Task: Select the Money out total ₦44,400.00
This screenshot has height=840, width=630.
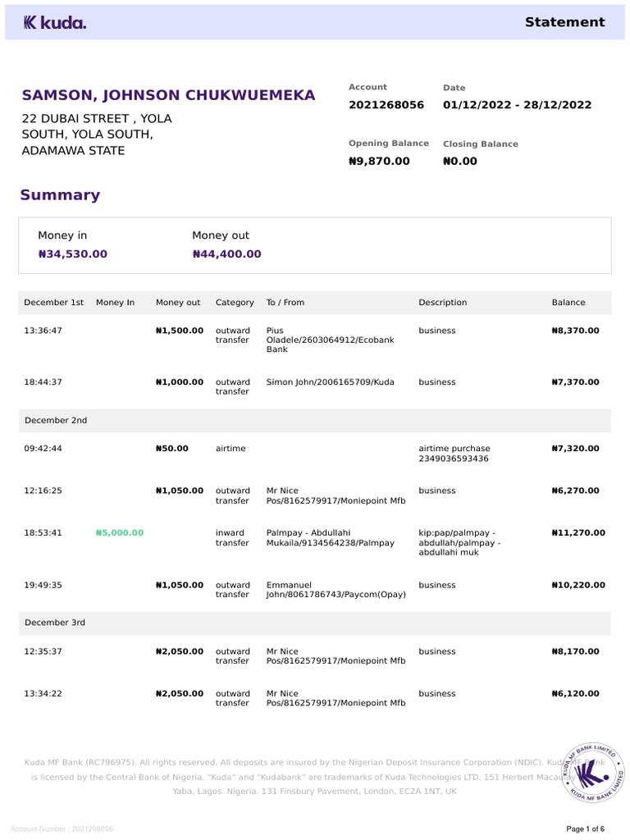Action: 226,254
